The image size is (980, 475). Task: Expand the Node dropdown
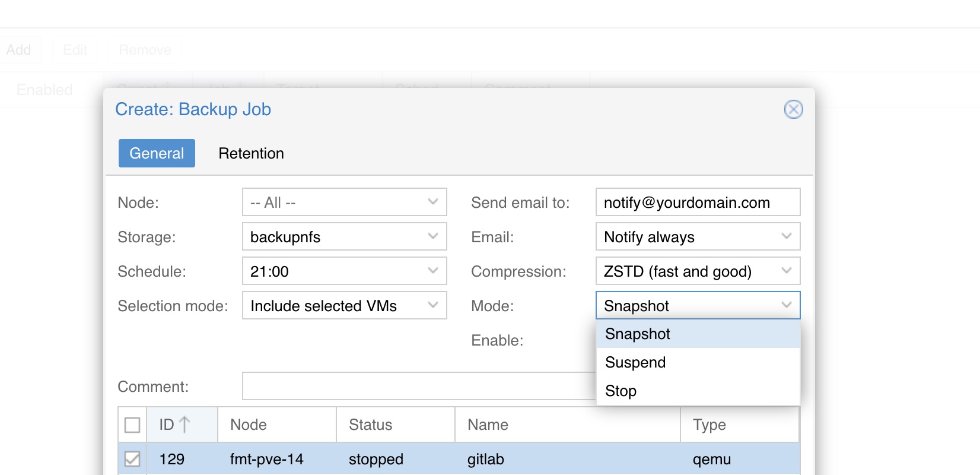433,202
